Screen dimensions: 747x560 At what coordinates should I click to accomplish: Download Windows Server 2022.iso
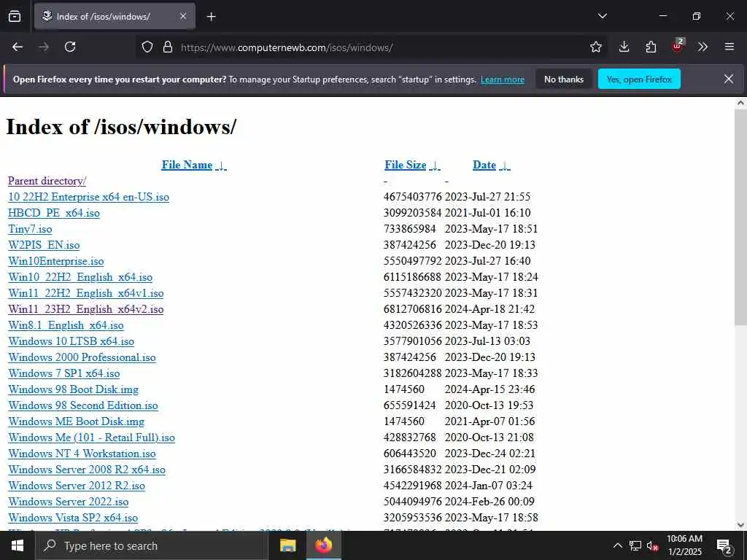click(68, 502)
